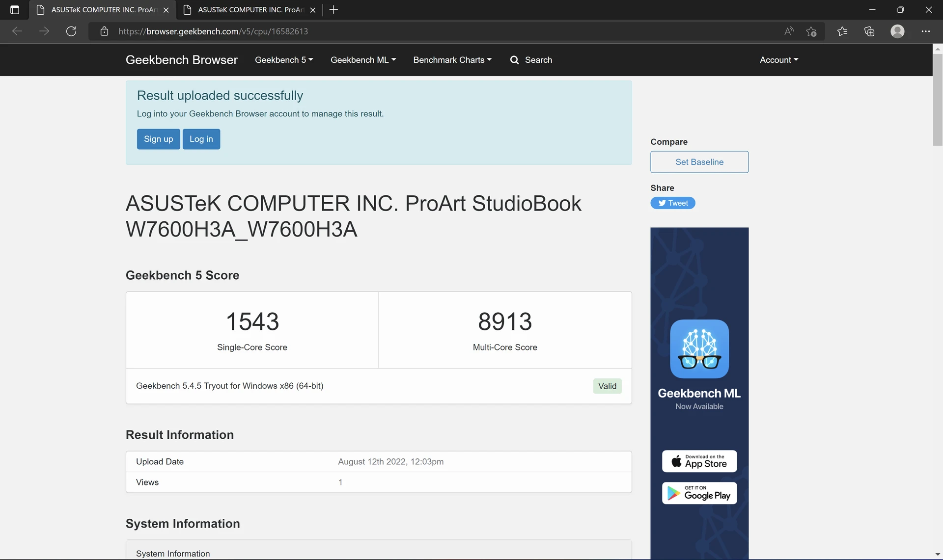943x560 pixels.
Task: Open the Account dropdown menu
Action: tap(779, 60)
